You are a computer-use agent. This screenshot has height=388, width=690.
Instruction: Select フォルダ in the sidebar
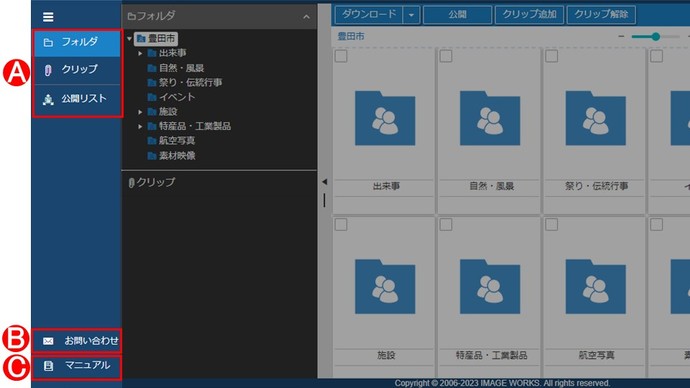coord(77,43)
